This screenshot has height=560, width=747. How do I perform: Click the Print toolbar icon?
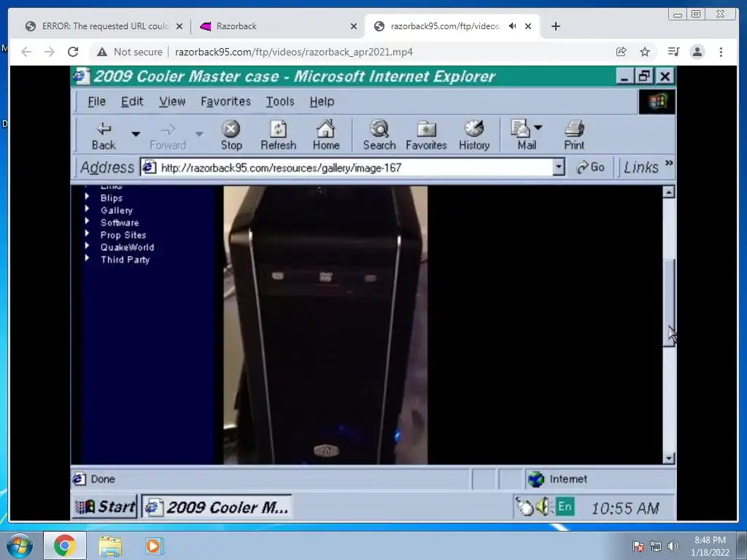(x=574, y=136)
